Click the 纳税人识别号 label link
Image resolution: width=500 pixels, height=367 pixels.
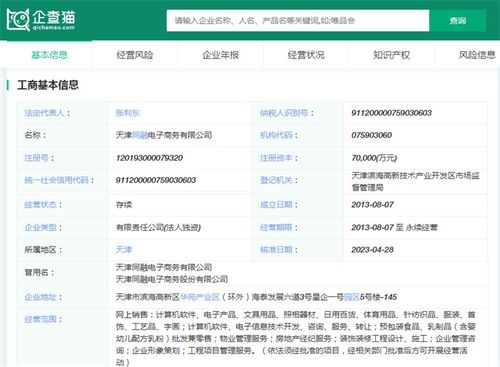(284, 113)
